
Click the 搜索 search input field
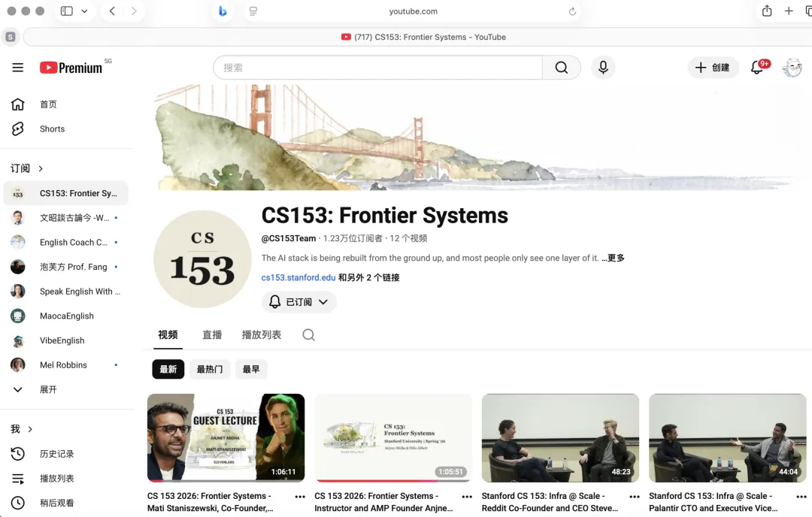(x=377, y=68)
